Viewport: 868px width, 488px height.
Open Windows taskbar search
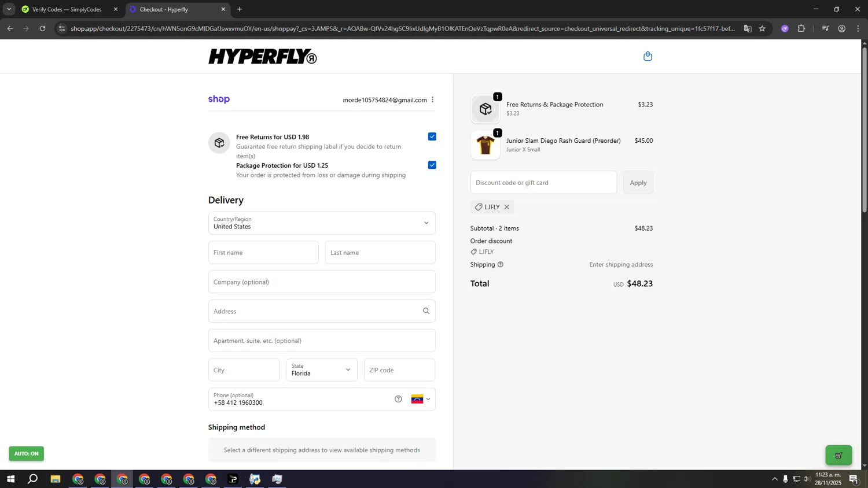(x=33, y=479)
